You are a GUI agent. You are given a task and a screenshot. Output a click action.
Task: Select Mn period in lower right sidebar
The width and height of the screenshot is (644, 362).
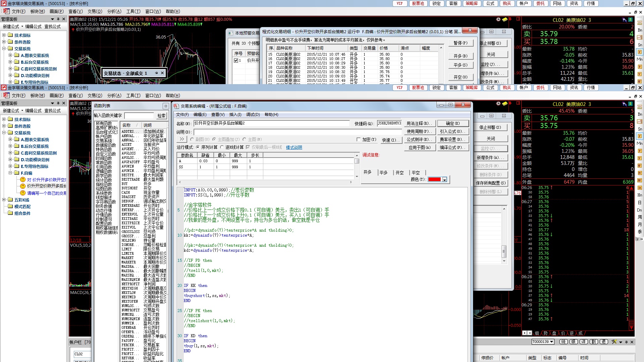pyautogui.click(x=640, y=143)
